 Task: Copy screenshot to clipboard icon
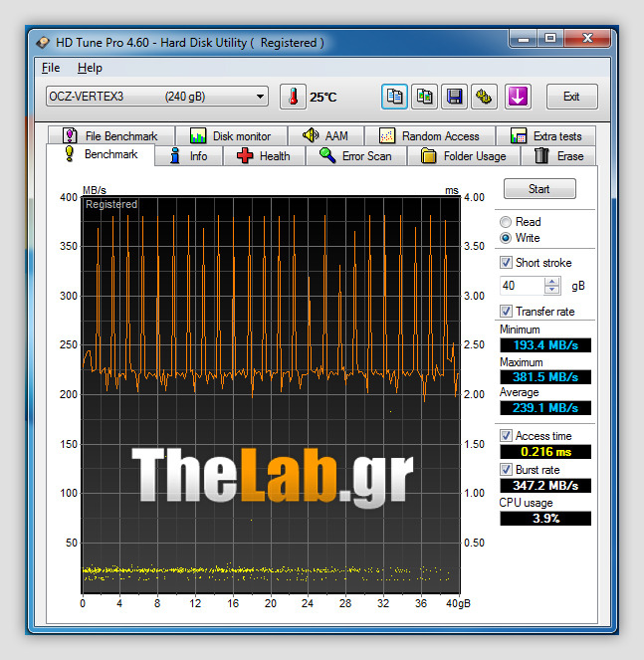coord(424,97)
